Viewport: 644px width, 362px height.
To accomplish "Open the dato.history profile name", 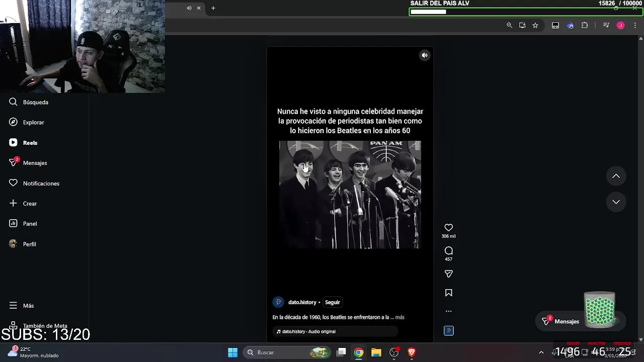I will click(x=302, y=302).
